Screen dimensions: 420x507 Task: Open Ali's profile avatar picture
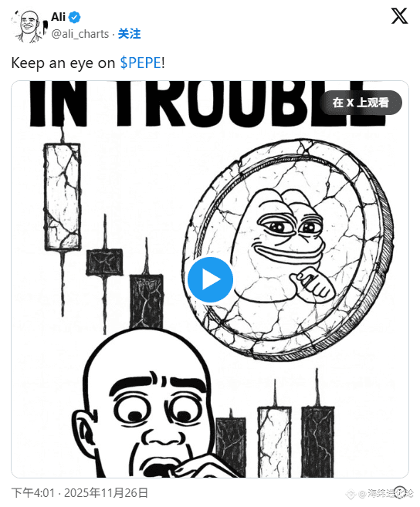click(29, 26)
